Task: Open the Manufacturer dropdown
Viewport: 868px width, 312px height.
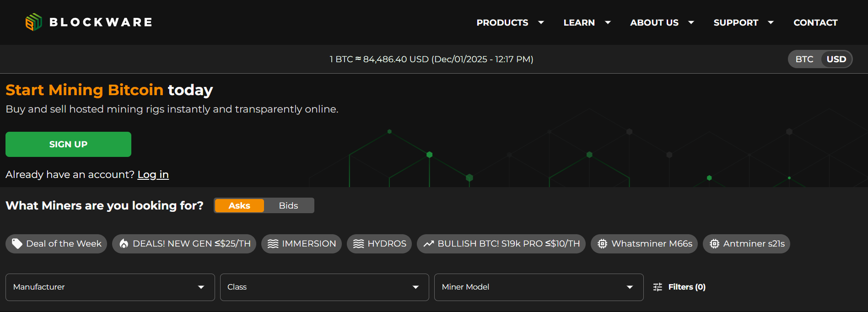Action: click(110, 287)
